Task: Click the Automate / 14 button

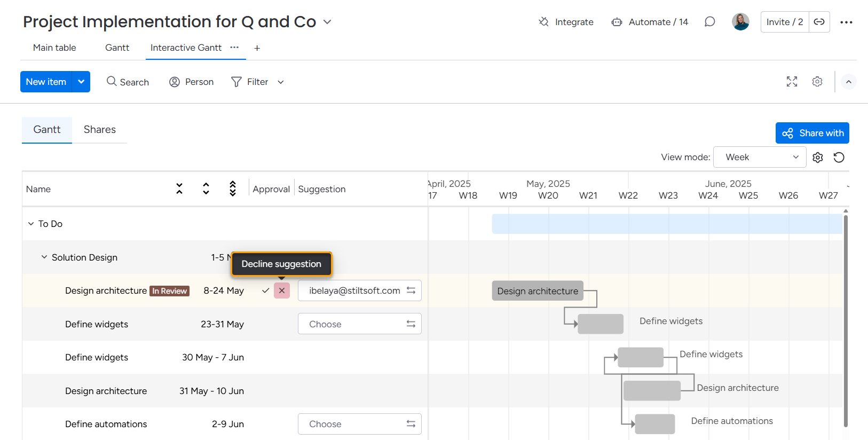Action: tap(650, 22)
